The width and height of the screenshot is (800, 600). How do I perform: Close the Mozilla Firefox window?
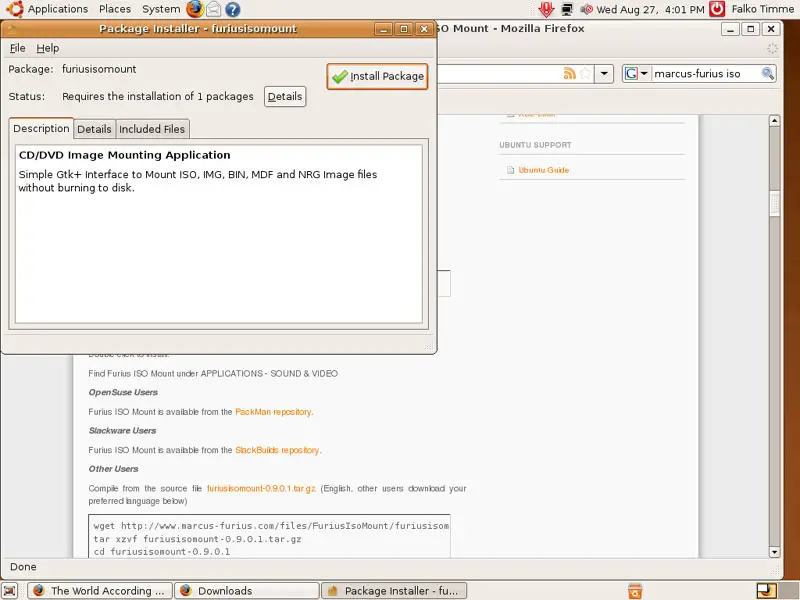click(771, 29)
